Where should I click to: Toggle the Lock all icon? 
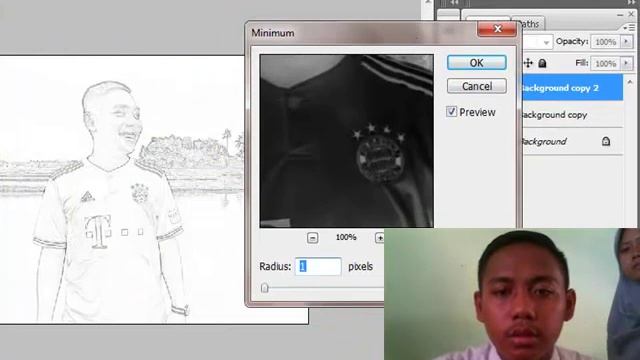click(542, 63)
